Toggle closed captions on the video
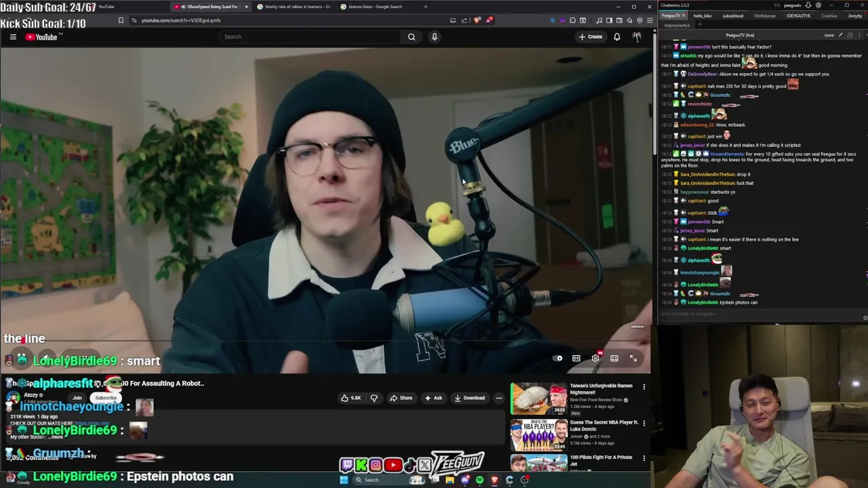 [x=576, y=358]
